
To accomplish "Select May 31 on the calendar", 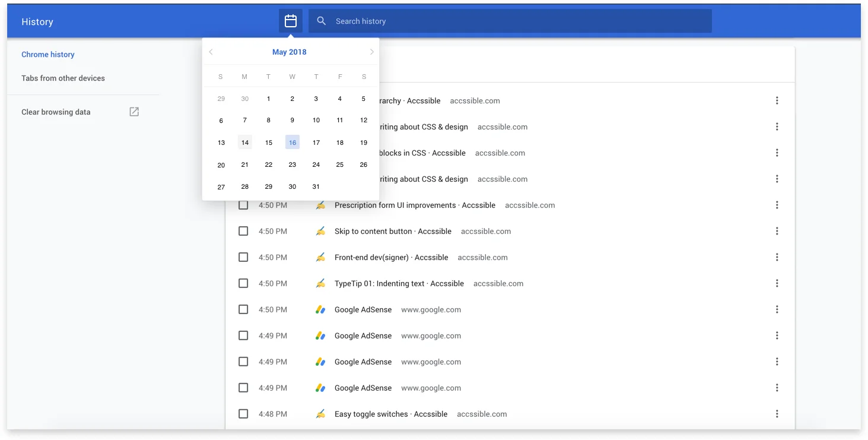I will pos(316,186).
